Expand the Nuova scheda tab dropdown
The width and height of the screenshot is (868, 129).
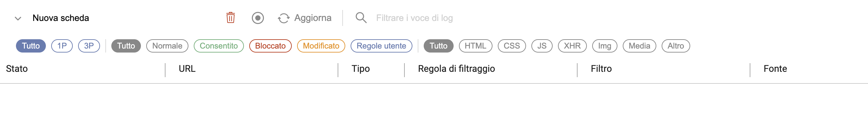pyautogui.click(x=18, y=18)
